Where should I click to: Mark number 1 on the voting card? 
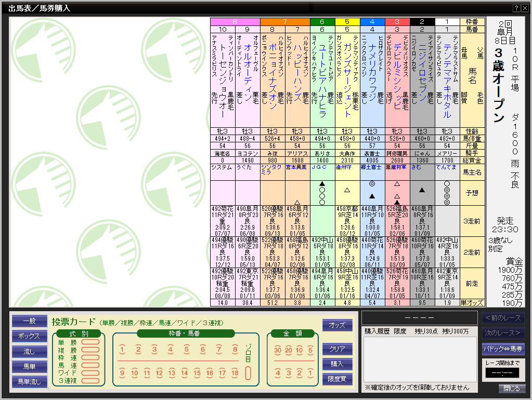pos(123,350)
